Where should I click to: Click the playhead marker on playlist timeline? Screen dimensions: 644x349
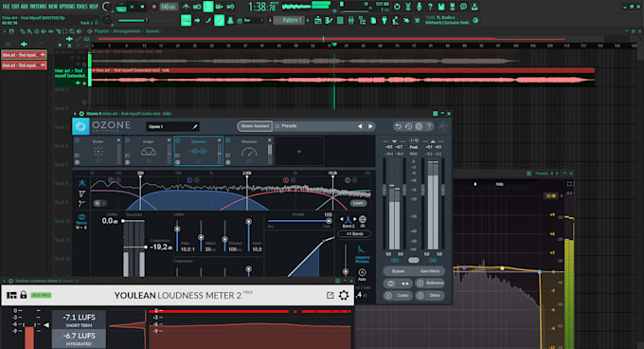tap(334, 45)
